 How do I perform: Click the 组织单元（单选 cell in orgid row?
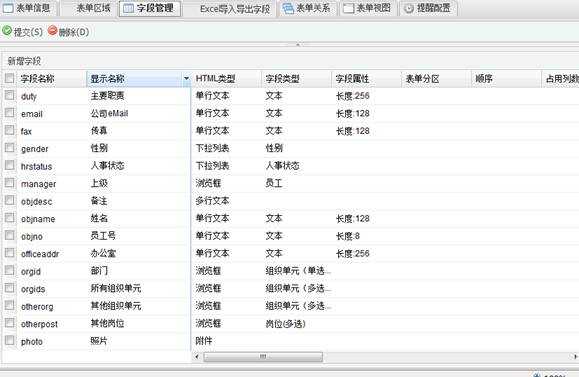[298, 271]
